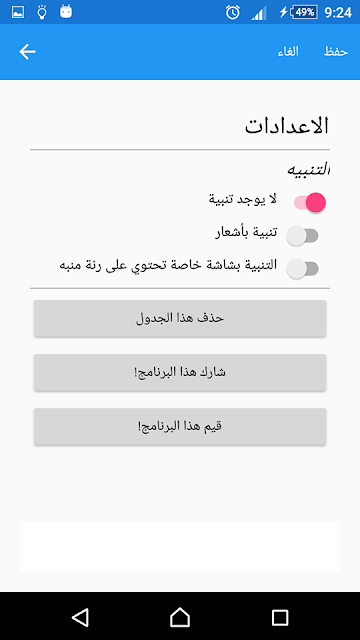Tap the picture notification icon
The height and width of the screenshot is (640, 360).
[x=18, y=12]
